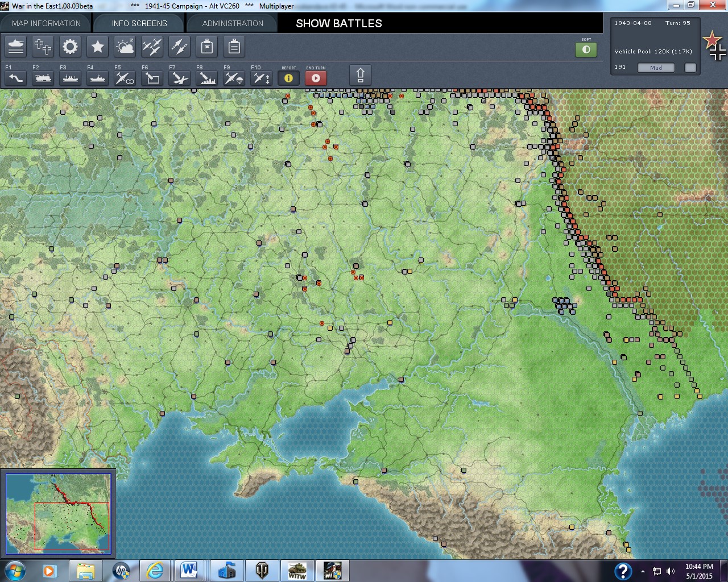Image resolution: width=728 pixels, height=582 pixels.
Task: Collapse toolbar with the up-arrow button
Action: tap(360, 75)
